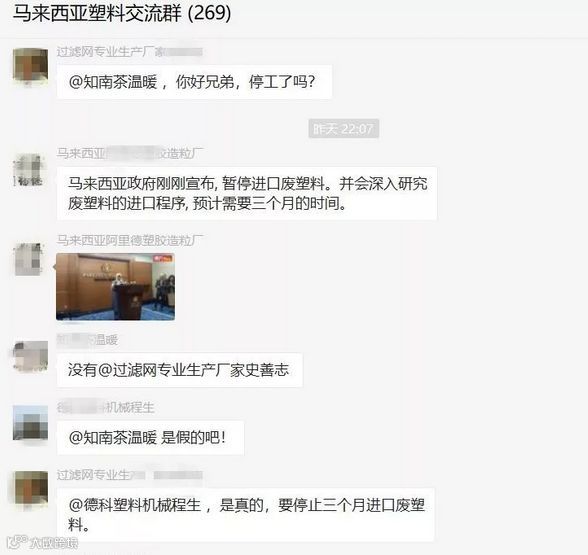The height and width of the screenshot is (555, 588).
Task: Open avatar of 机械程生 sender
Action: coord(30,423)
